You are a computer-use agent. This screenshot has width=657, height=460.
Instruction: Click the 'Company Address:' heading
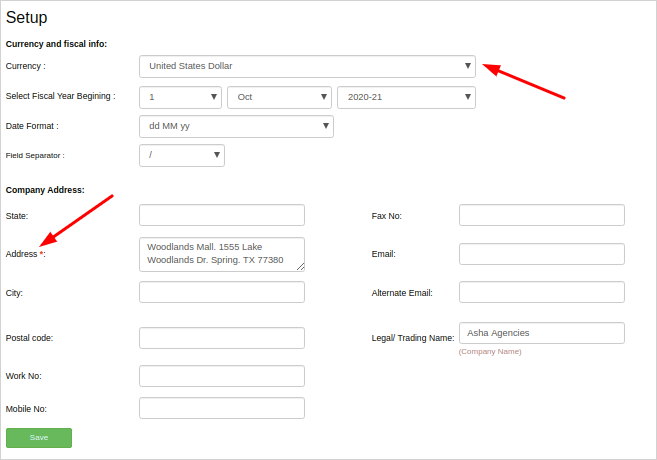point(45,190)
